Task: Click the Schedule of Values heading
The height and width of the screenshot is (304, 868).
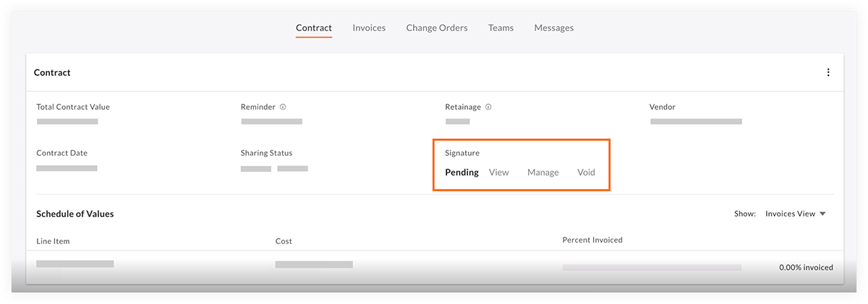Action: (75, 214)
